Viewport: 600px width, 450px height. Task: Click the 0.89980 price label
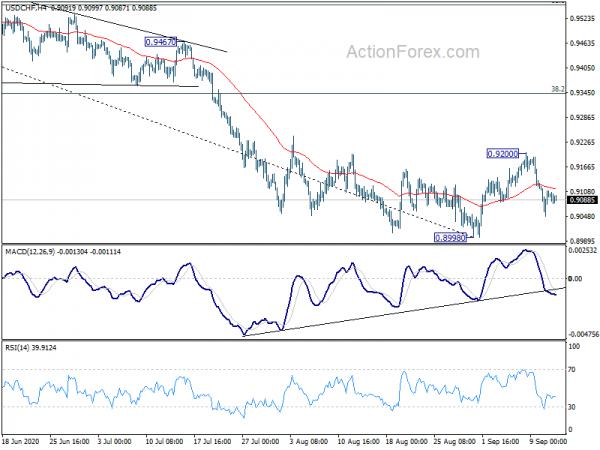tap(451, 238)
